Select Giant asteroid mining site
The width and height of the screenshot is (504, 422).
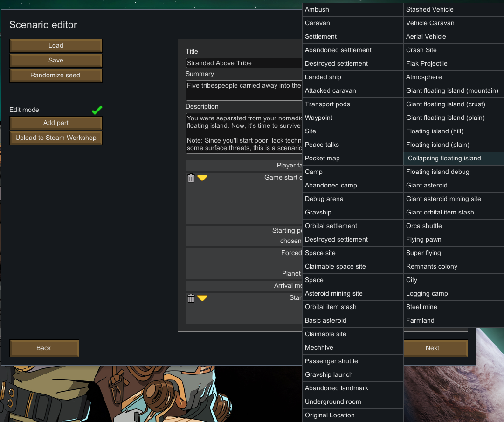[454, 199]
